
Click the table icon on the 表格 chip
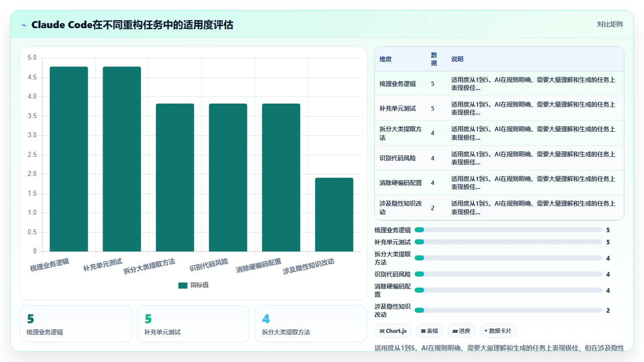[x=424, y=331]
